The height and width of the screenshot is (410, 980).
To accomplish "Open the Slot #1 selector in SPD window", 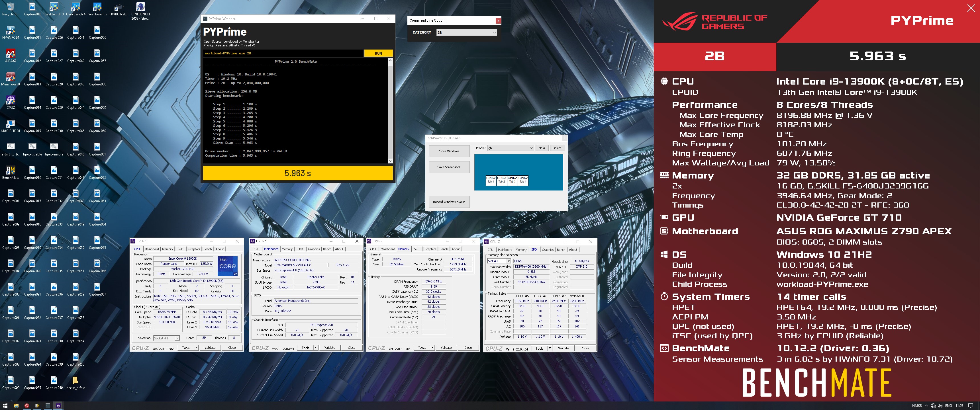I will pos(499,261).
